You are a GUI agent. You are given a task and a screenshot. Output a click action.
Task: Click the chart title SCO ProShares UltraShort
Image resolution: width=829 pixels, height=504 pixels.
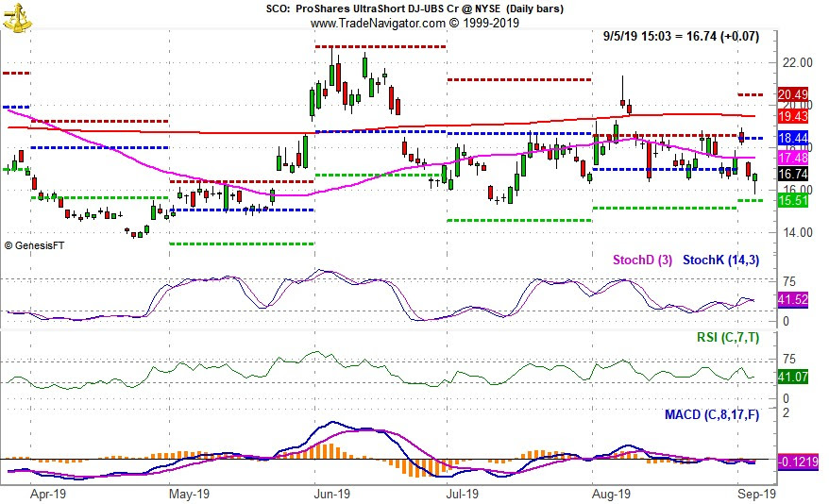[414, 8]
